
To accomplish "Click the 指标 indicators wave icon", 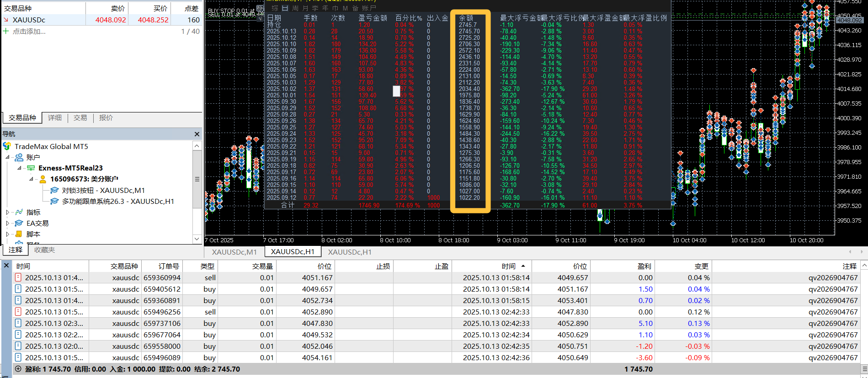I will [x=19, y=212].
